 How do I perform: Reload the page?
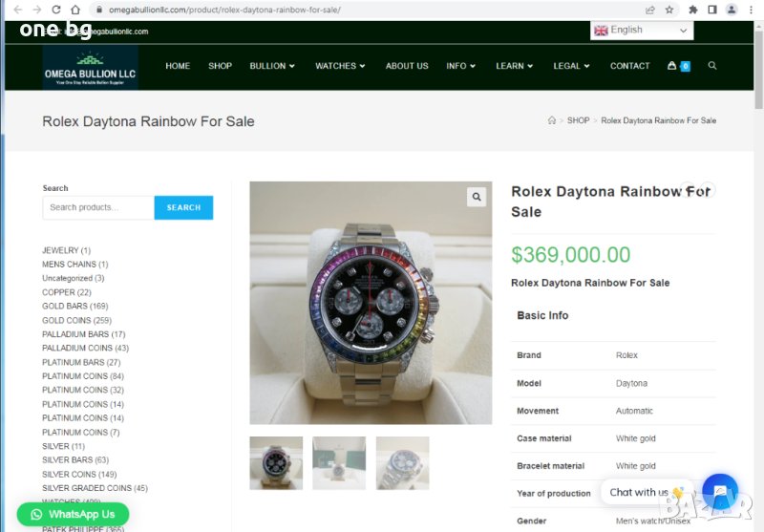[56, 10]
